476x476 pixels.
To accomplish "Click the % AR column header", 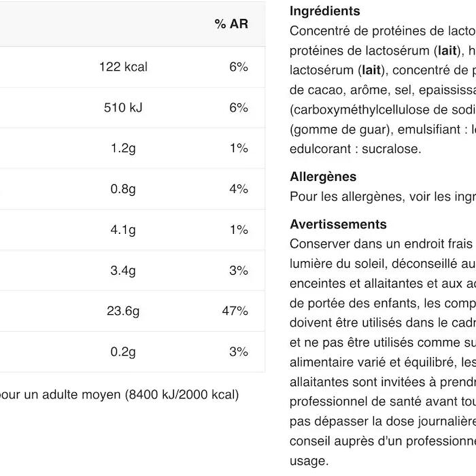I will [231, 24].
